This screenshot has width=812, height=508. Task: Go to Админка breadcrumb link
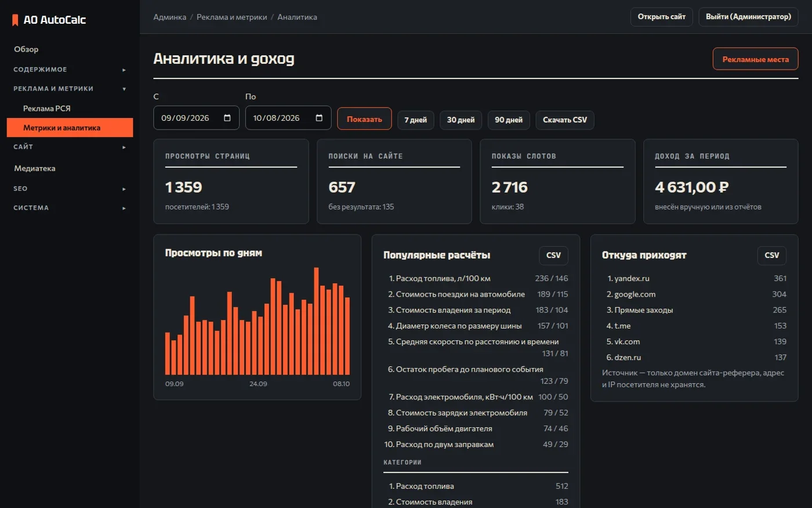tap(170, 17)
